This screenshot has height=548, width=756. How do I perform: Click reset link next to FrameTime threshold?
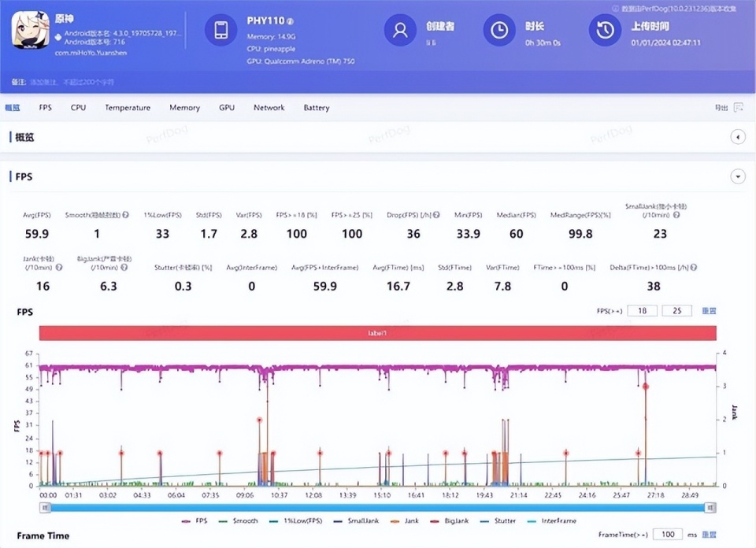709,535
